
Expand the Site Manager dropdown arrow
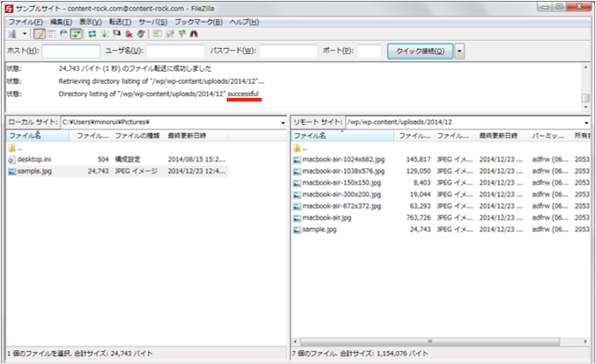pos(25,34)
